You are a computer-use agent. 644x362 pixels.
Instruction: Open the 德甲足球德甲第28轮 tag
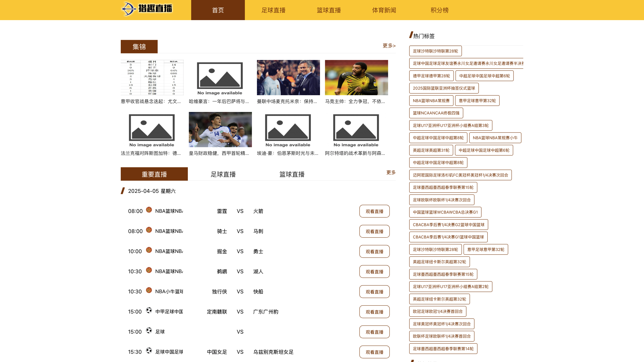tap(431, 76)
